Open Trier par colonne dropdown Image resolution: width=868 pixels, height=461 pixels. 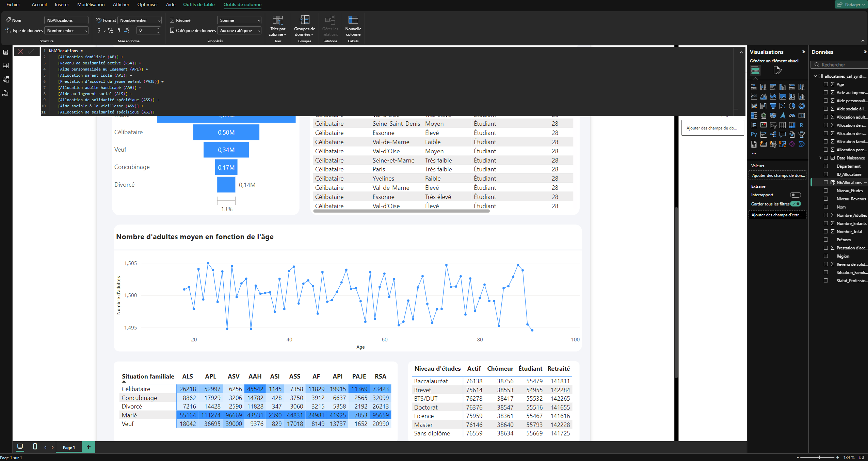278,26
